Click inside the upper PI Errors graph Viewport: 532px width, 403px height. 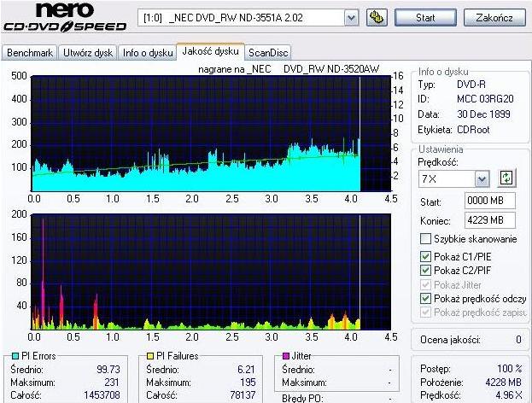click(x=211, y=133)
